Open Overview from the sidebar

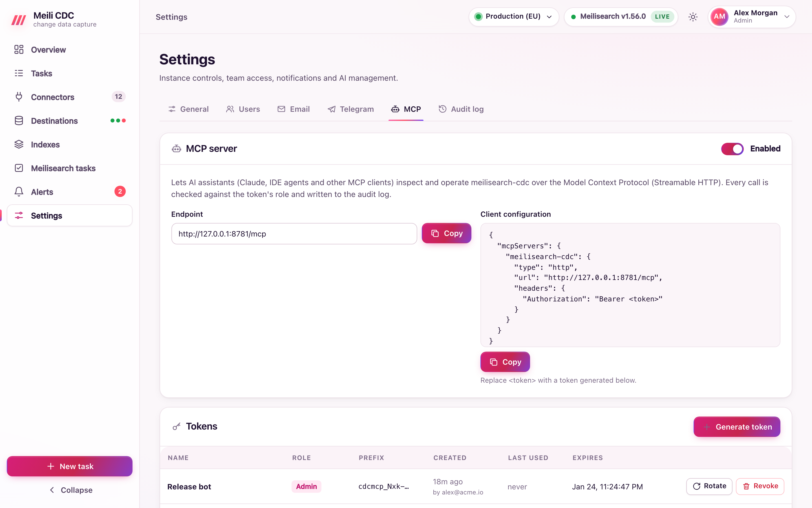69,50
